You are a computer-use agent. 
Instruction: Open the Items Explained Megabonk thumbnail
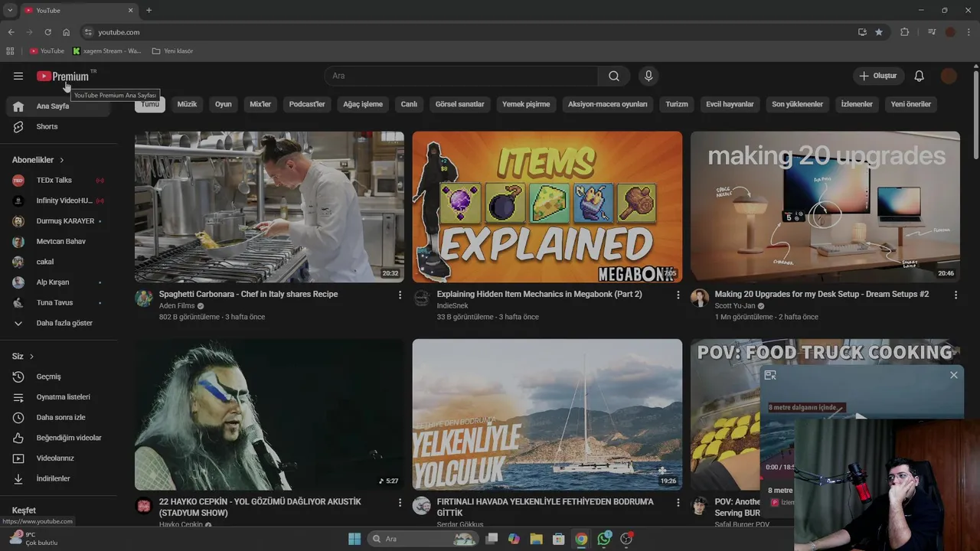point(547,207)
